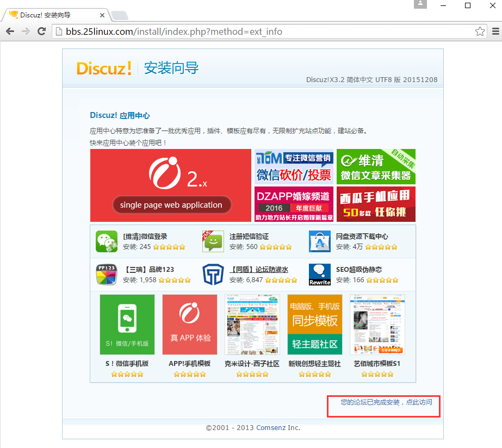Image resolution: width=502 pixels, height=448 pixels.
Task: Open the green S!微信/手机版 template thumbnail
Action: pos(127,325)
